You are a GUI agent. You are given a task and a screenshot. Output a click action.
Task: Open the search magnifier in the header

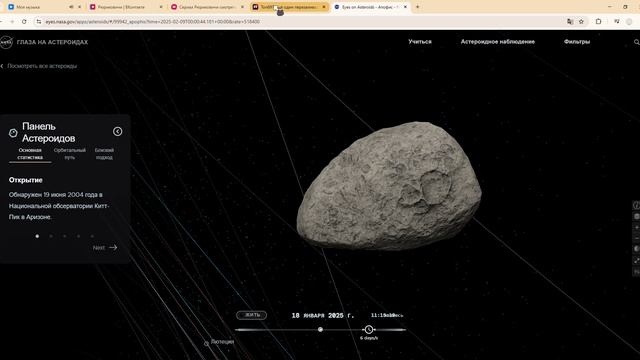636,42
